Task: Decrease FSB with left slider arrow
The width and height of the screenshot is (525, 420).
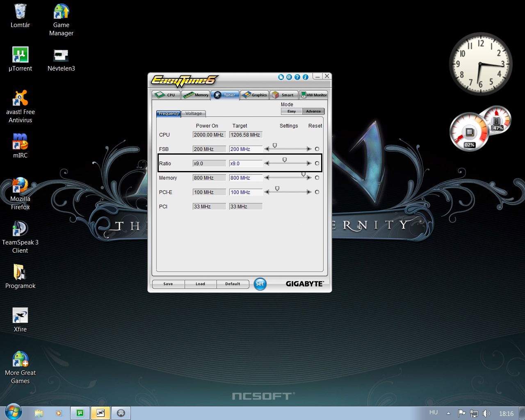Action: coord(267,149)
